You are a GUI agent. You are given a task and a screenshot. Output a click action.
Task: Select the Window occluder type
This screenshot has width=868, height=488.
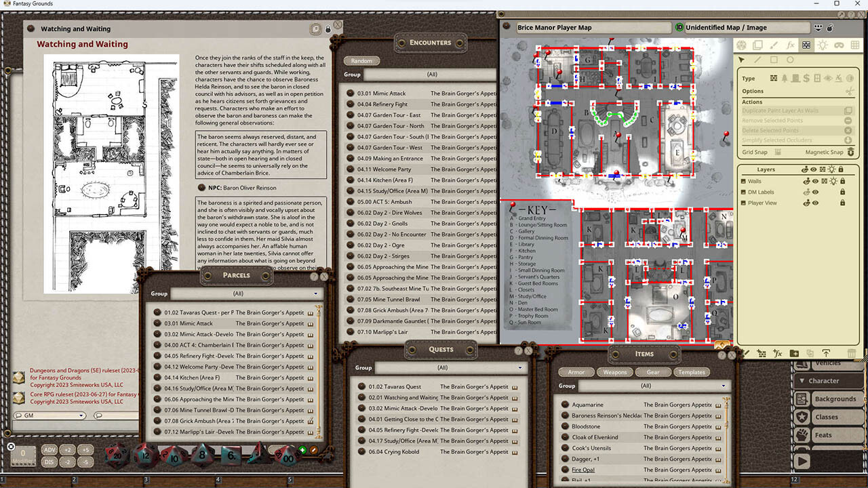pyautogui.click(x=817, y=79)
